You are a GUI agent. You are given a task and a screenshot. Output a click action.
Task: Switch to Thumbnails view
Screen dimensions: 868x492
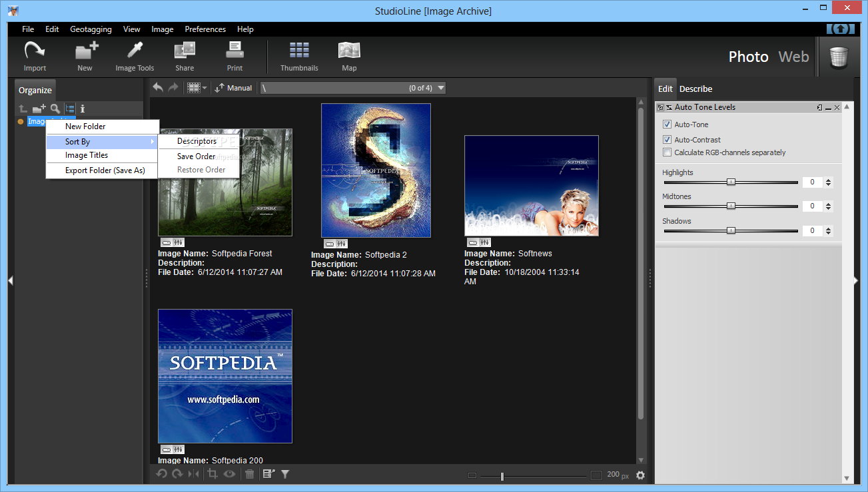coord(299,56)
